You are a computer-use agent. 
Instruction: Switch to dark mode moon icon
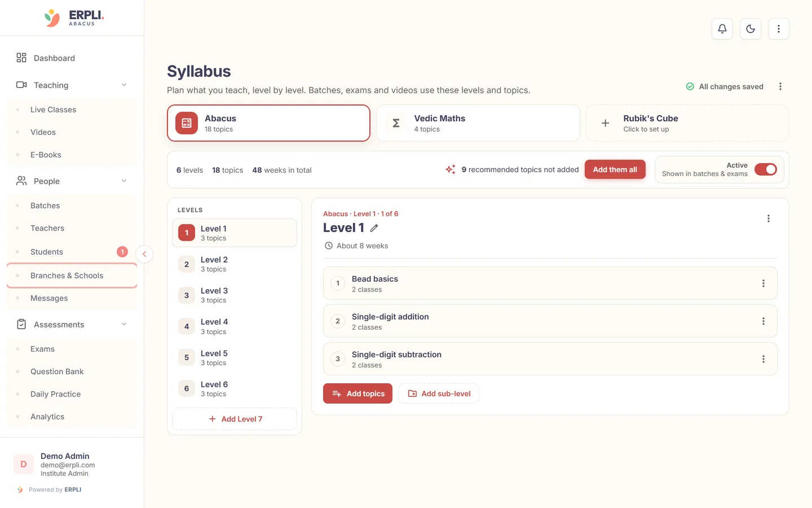(751, 29)
